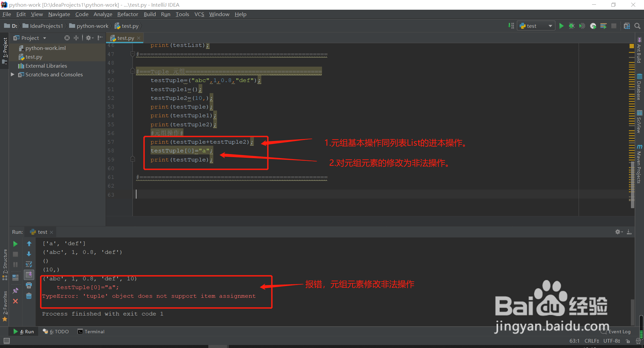The image size is (644, 348).
Task: Toggle scroll-to-end in the run console
Action: pos(29,274)
